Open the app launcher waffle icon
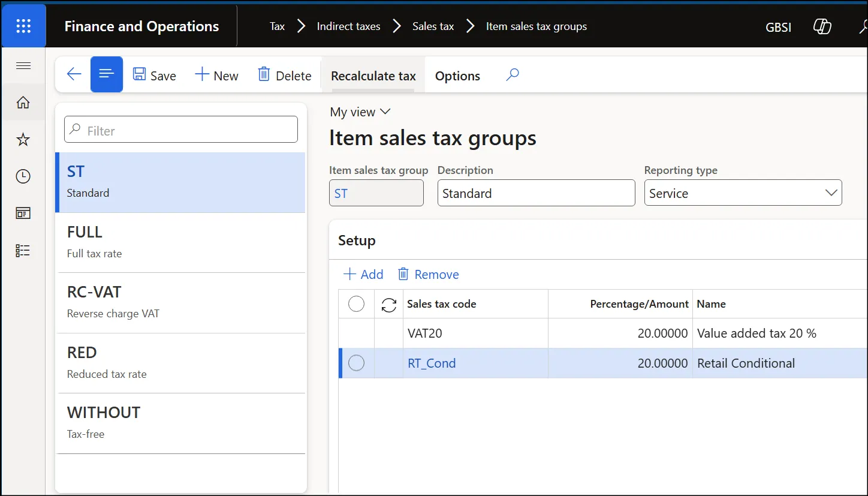 (23, 26)
